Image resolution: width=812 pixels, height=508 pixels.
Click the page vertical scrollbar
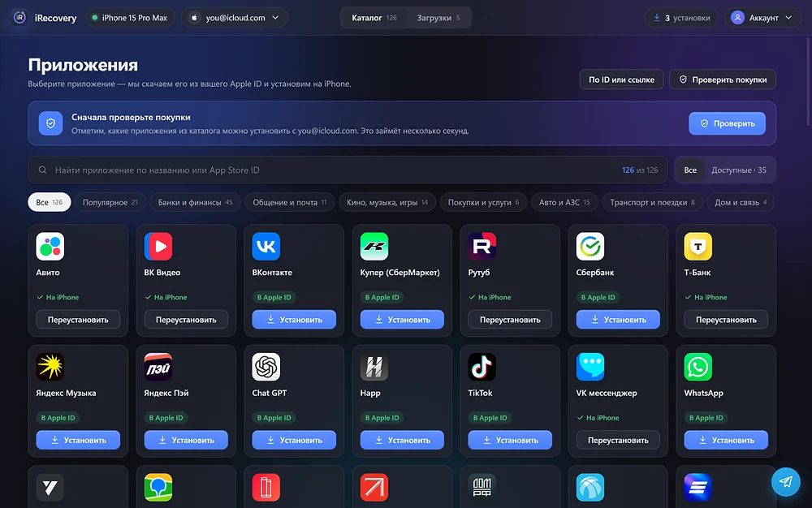point(809,83)
